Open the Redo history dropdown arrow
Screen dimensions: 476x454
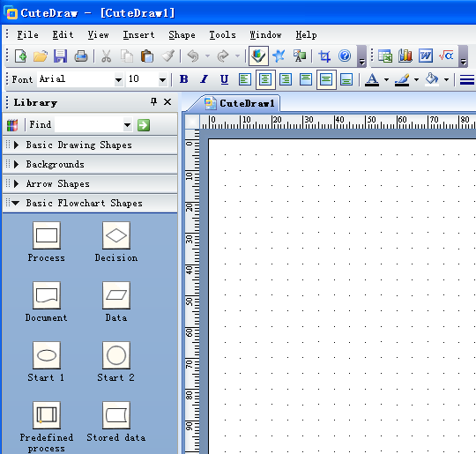pos(237,56)
